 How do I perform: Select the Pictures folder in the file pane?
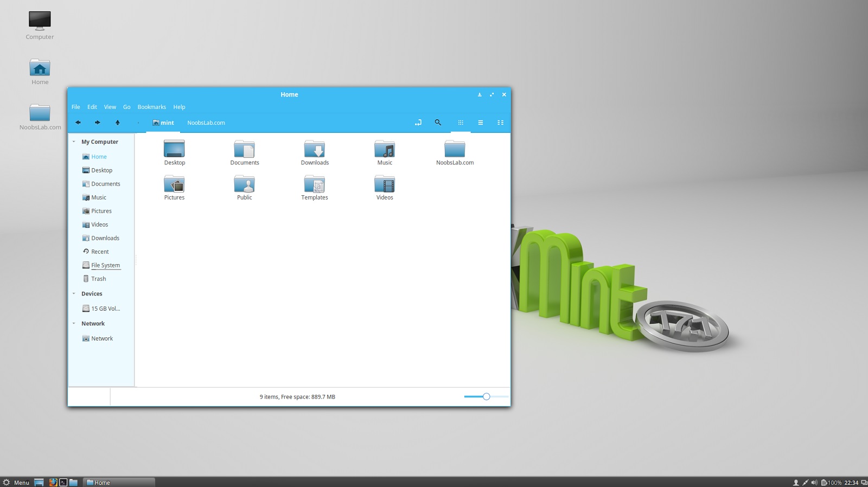tap(174, 188)
